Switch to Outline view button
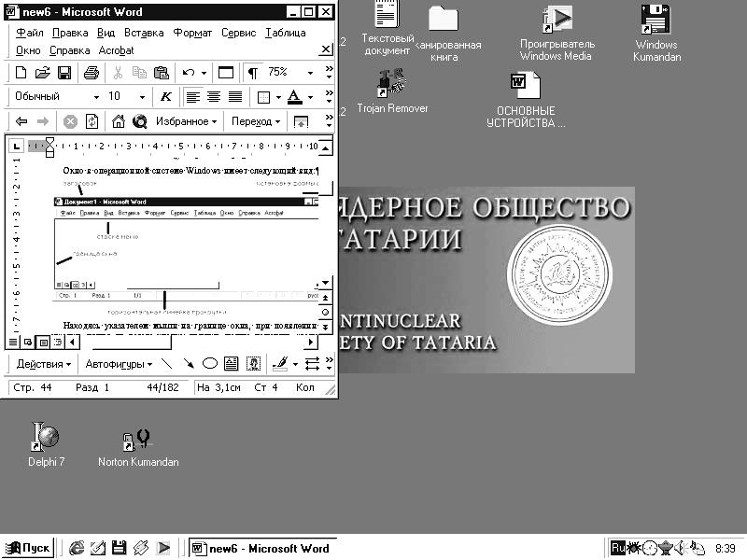 (x=58, y=342)
